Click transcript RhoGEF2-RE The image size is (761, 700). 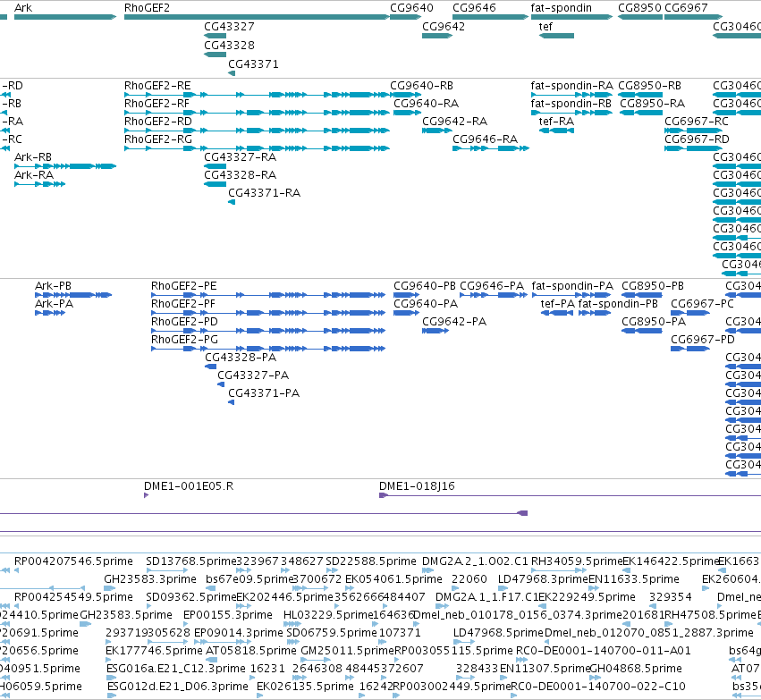[x=257, y=95]
